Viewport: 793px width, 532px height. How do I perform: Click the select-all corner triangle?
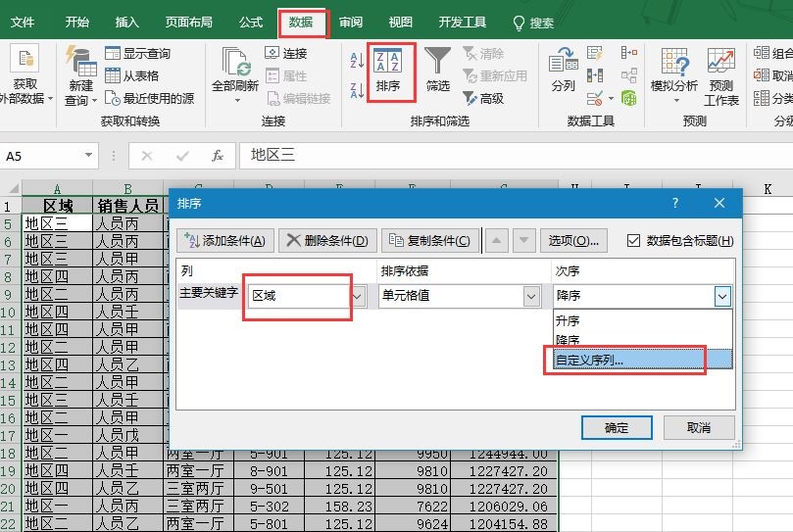point(13,189)
